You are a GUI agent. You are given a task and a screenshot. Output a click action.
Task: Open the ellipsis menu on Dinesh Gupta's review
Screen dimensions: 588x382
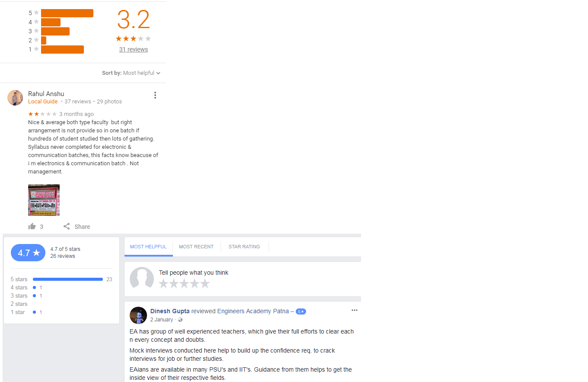click(355, 310)
